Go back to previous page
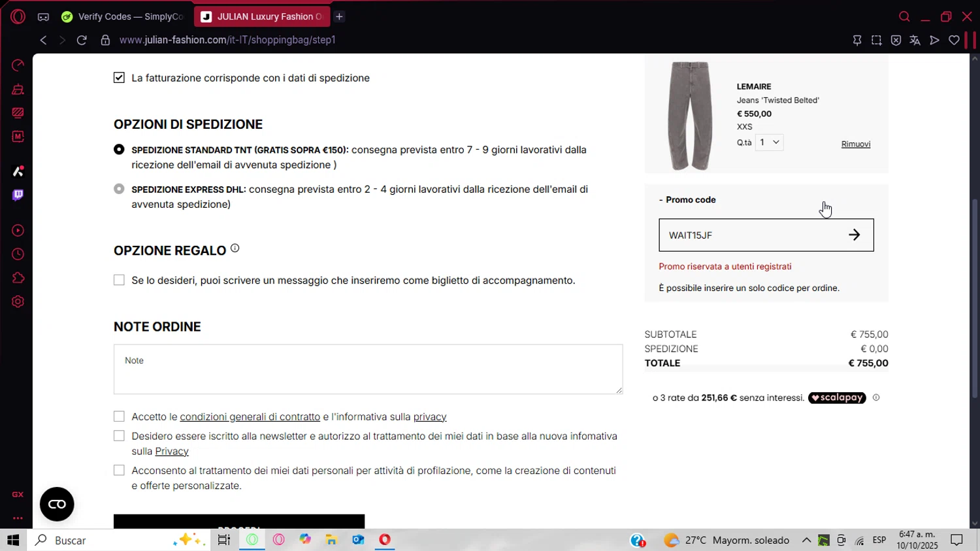The height and width of the screenshot is (551, 980). point(43,40)
